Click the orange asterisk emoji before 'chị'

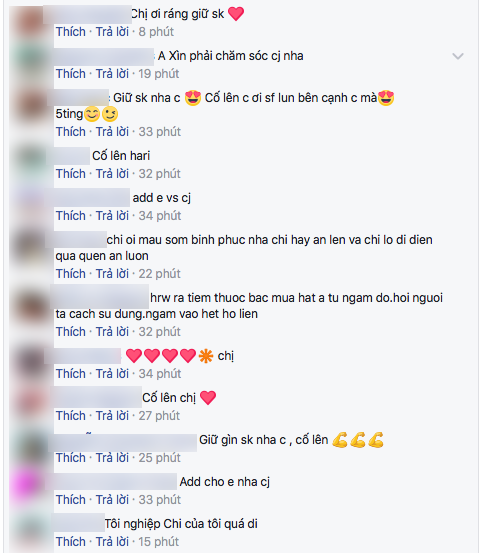point(206,356)
